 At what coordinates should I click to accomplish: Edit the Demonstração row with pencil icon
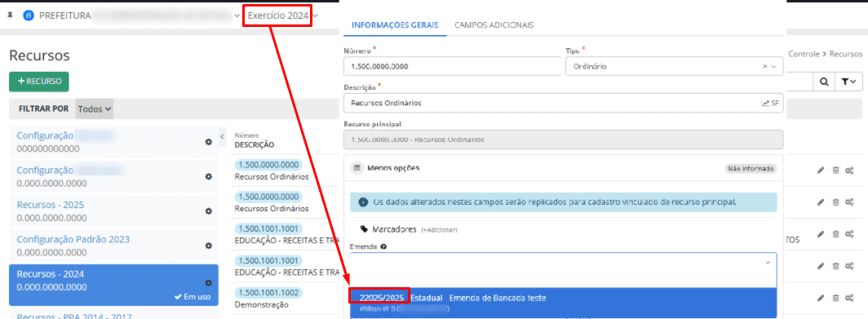[821, 298]
